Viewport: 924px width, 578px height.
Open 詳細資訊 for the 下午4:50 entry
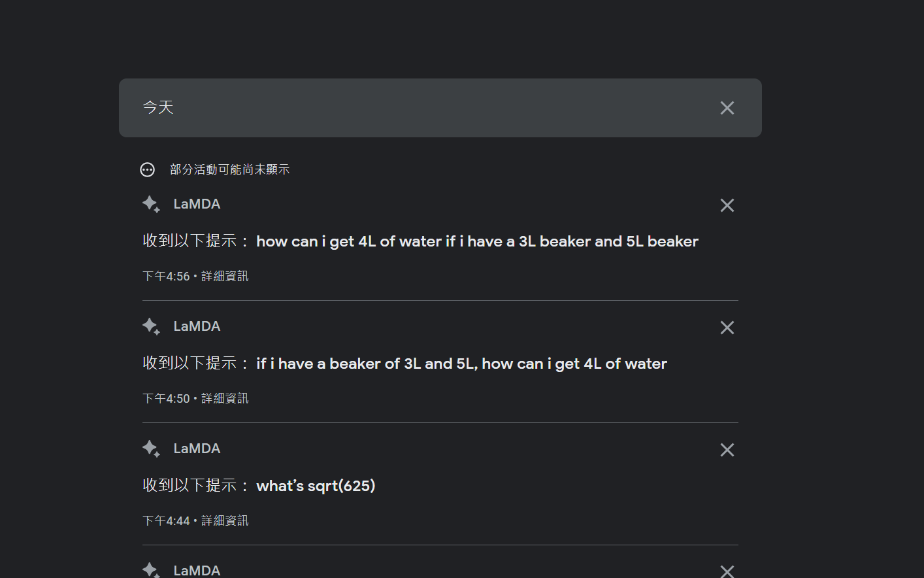[225, 399]
